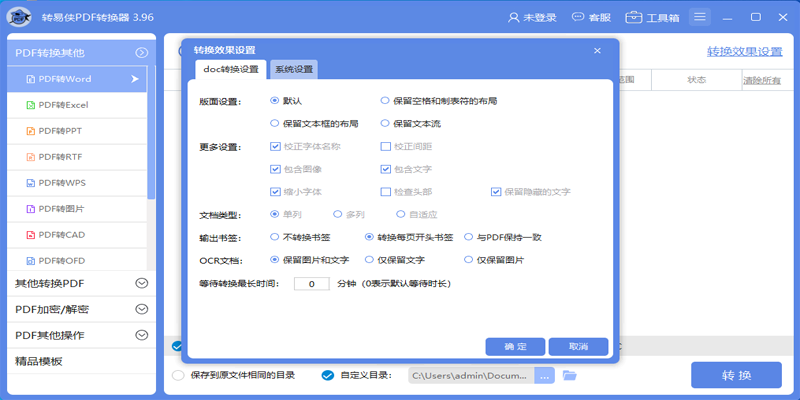Toggle 包含图像 checkbox
Image resolution: width=800 pixels, height=400 pixels.
275,169
